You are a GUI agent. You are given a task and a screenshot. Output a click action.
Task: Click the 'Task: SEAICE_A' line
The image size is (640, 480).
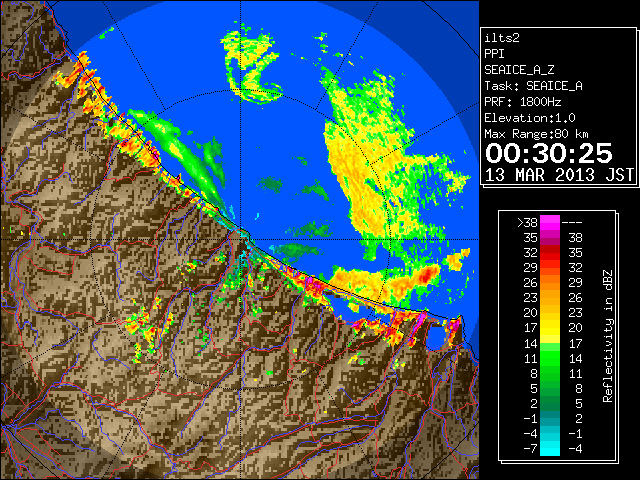533,86
